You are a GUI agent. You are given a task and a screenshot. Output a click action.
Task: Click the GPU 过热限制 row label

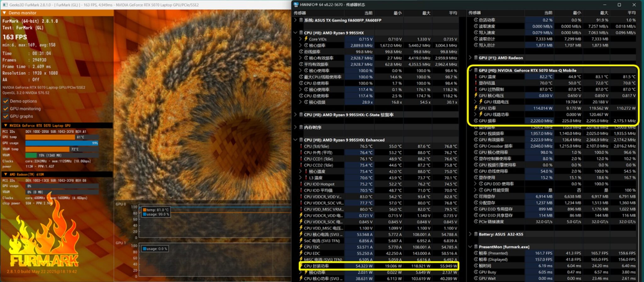[491, 89]
